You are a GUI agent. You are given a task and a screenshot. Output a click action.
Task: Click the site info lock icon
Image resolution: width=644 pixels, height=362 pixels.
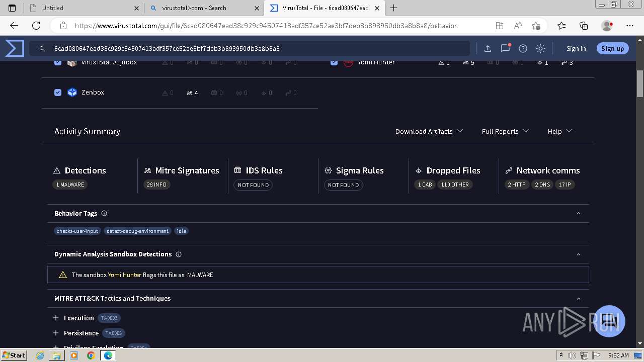[63, 26]
